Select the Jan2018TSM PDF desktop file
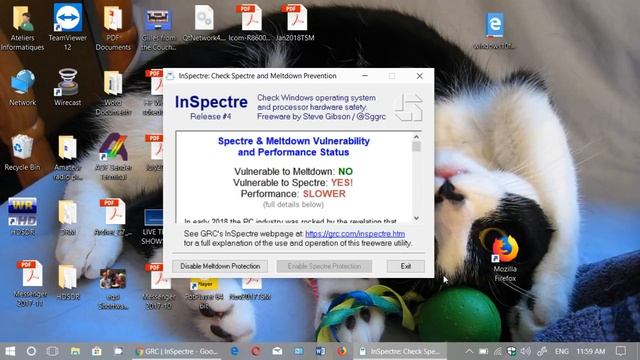Screen dimensions: 640x360 (295, 24)
